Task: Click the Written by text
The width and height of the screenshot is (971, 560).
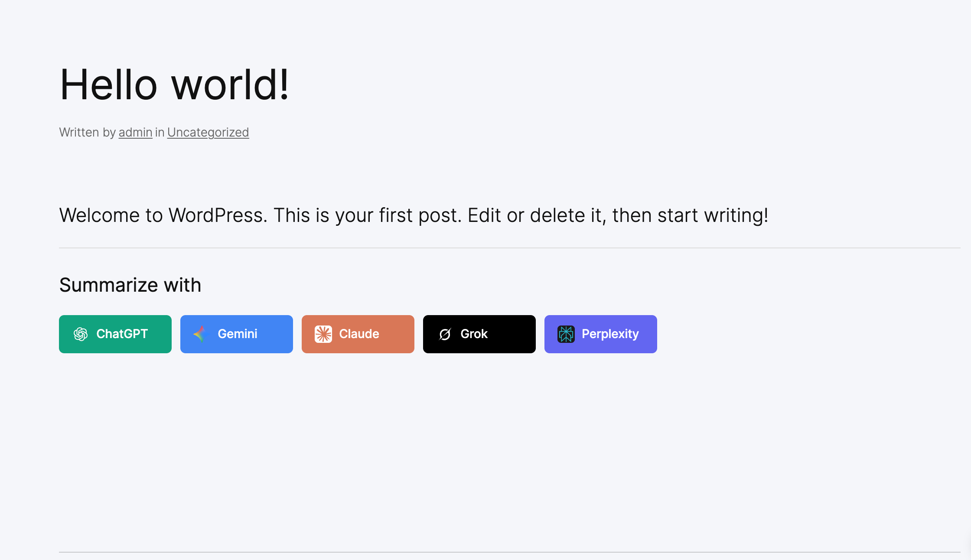Action: (87, 132)
